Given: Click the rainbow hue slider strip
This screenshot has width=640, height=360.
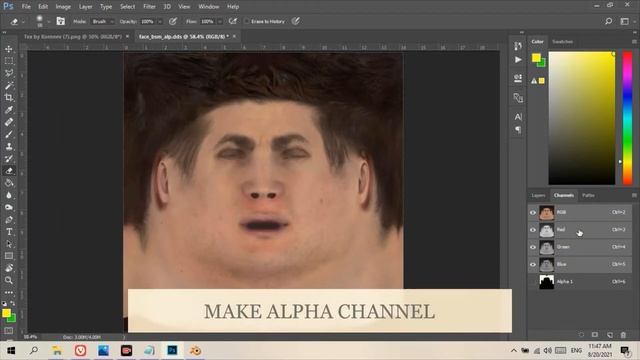Looking at the screenshot, I should [627, 118].
